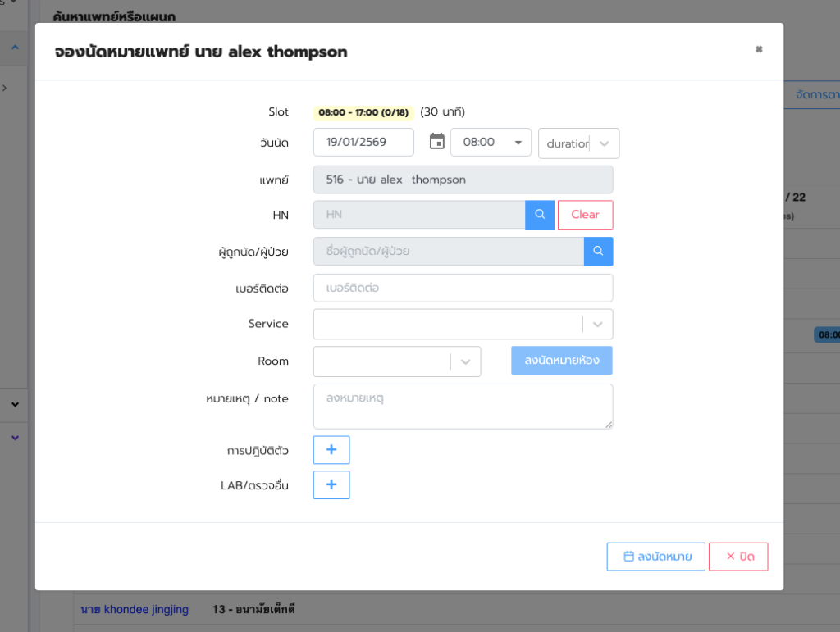Confirm booking with ลงนัดหมาย button
The width and height of the screenshot is (840, 632).
(655, 557)
